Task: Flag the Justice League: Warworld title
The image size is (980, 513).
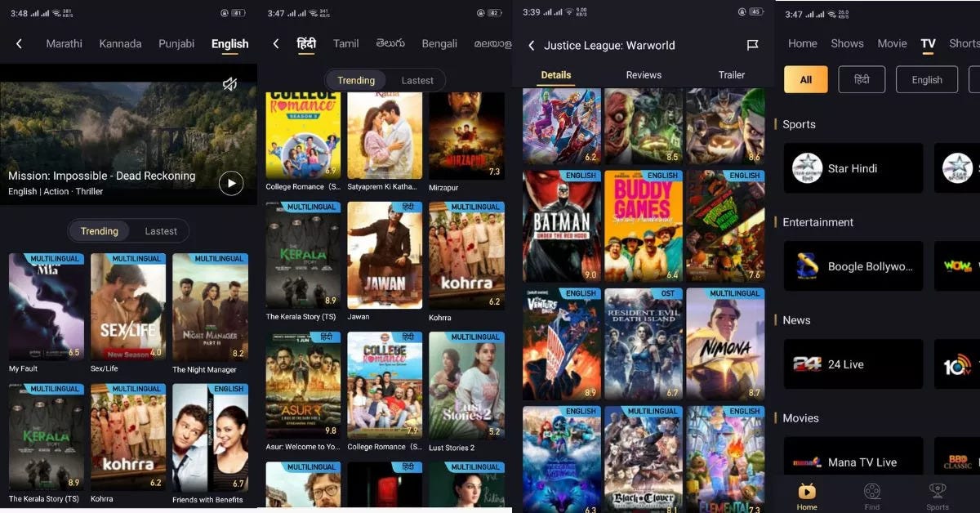Action: click(x=752, y=45)
